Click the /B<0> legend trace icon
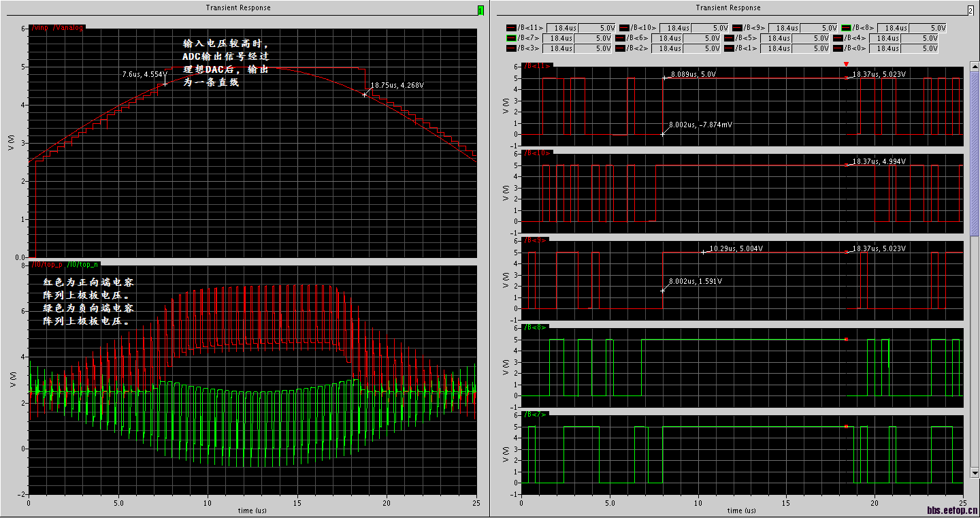The height and width of the screenshot is (518, 980). point(838,48)
